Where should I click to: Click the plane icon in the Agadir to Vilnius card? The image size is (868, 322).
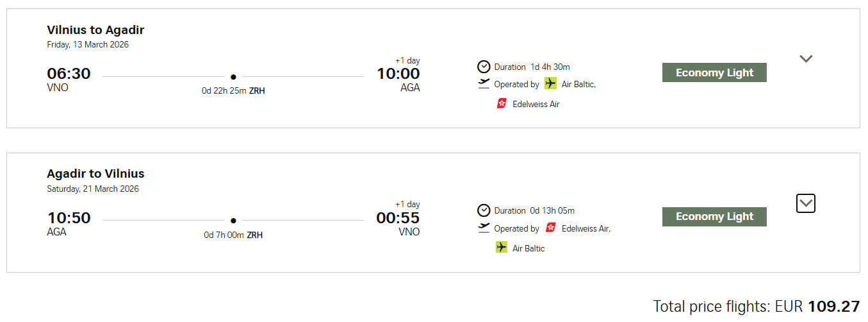484,228
